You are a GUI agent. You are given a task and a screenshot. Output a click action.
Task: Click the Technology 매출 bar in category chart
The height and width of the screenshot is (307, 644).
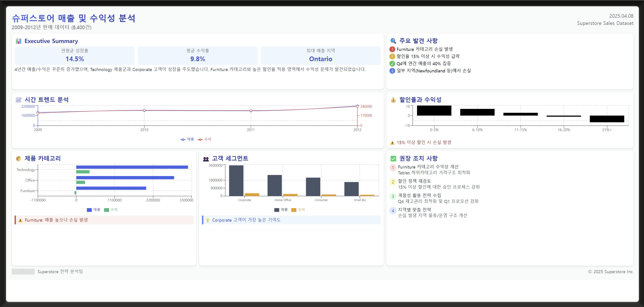132,167
